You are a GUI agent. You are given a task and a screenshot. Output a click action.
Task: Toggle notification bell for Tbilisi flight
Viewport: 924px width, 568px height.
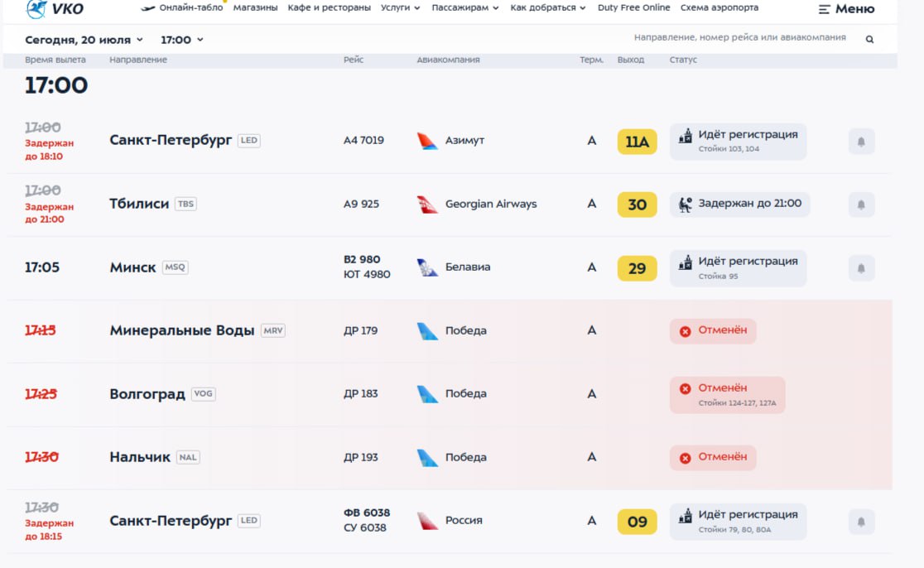tap(861, 205)
